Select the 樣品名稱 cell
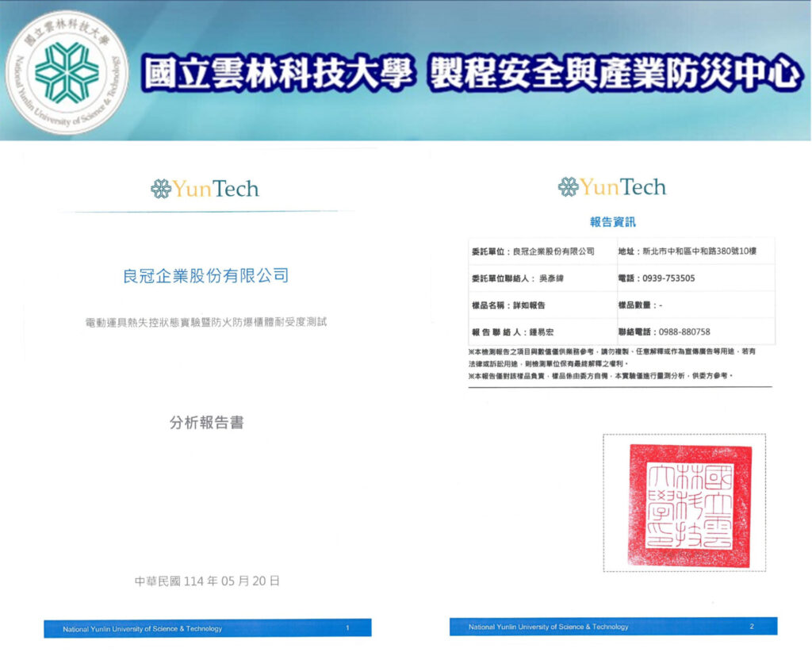Viewport: 812px width, 652px height. tap(508, 305)
